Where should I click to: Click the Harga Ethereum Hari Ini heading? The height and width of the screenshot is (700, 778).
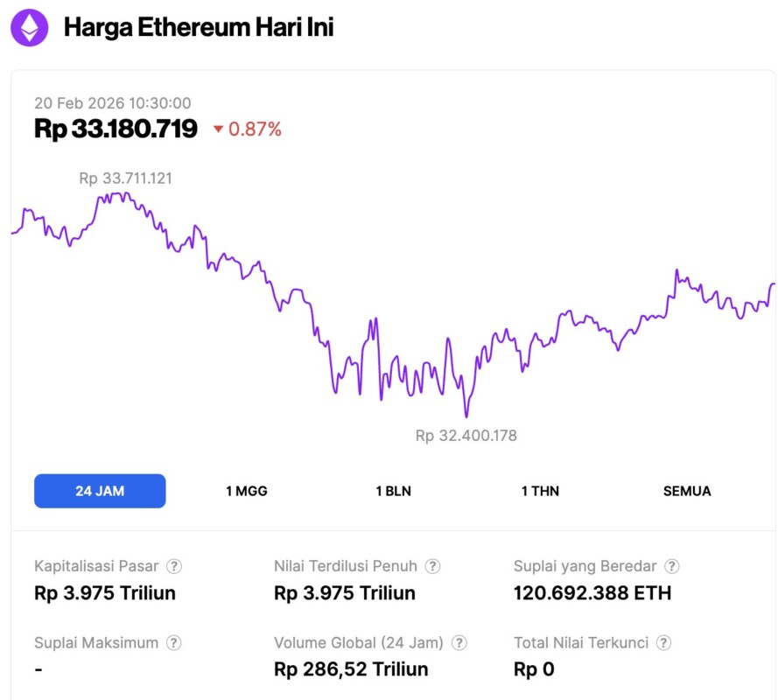click(x=199, y=27)
